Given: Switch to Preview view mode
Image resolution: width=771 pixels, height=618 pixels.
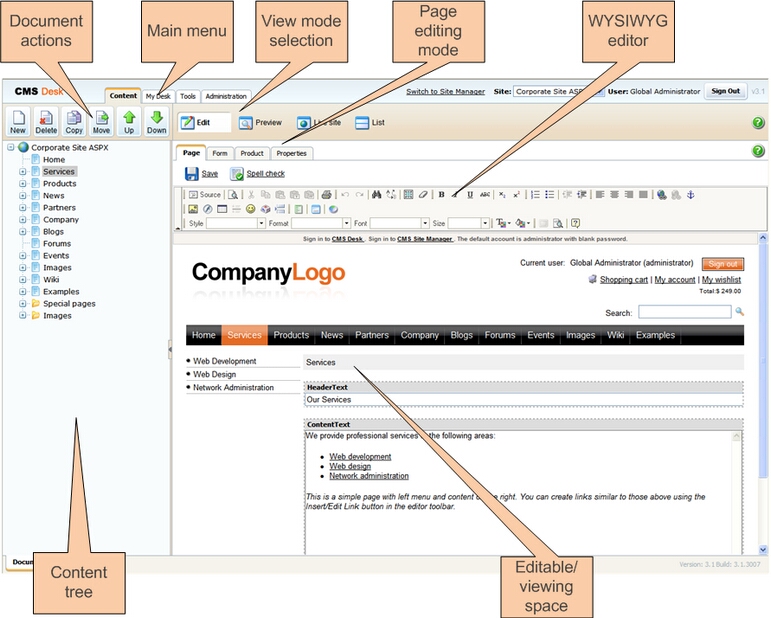Looking at the screenshot, I should 260,123.
